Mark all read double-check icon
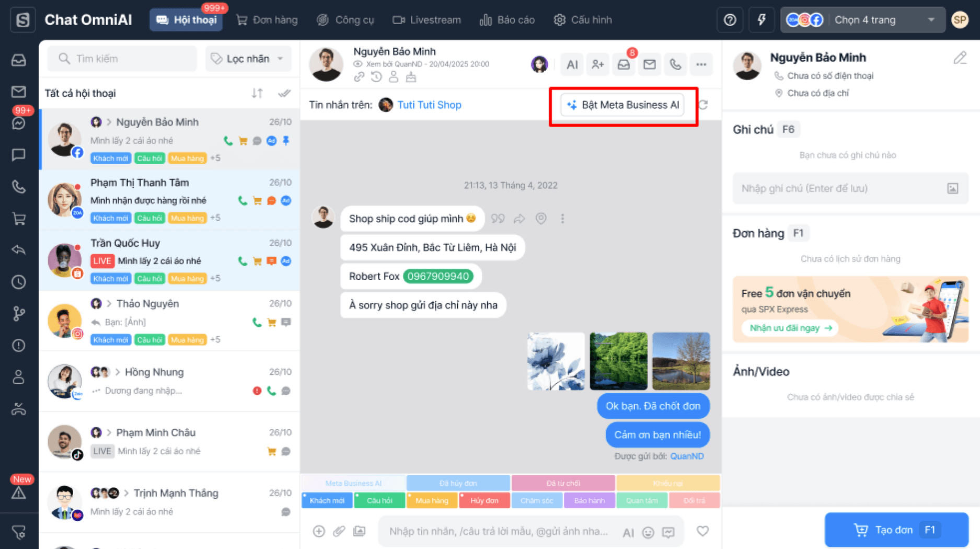Viewport: 980px width, 549px height. (x=284, y=93)
